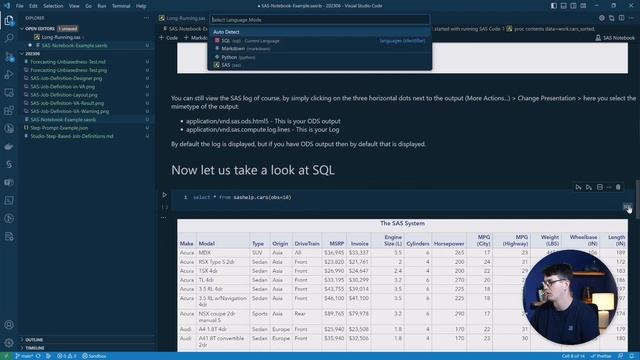The height and width of the screenshot is (360, 640).
Task: Click the Prettier item in status bar
Action: [601, 356]
